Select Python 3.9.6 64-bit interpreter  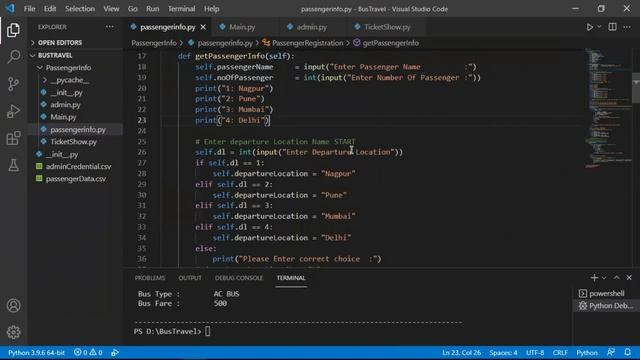(x=36, y=352)
